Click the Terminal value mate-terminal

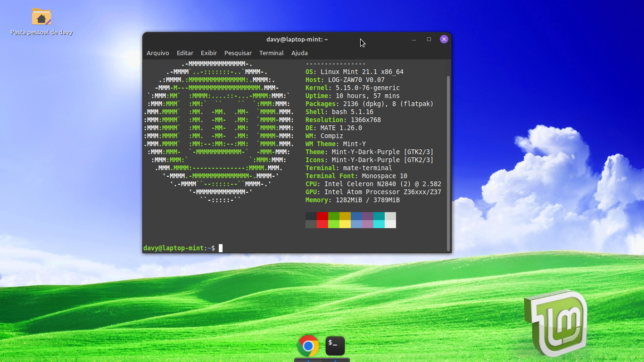point(368,168)
